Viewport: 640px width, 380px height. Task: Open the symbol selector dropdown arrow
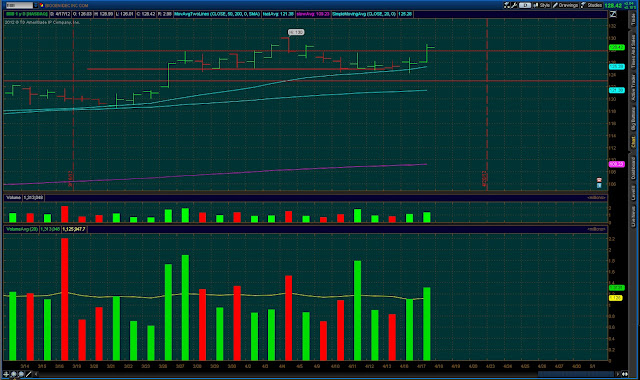pyautogui.click(x=36, y=5)
